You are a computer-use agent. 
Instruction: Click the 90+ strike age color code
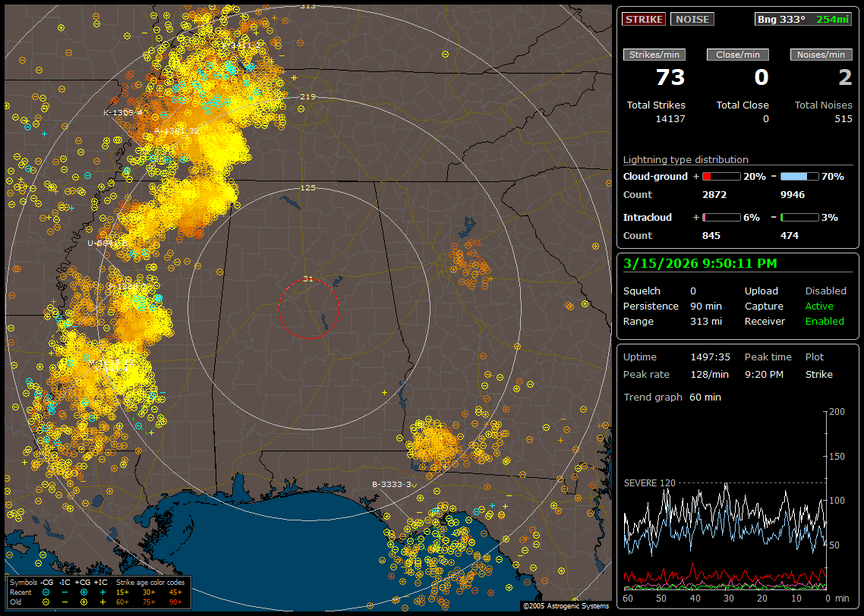pos(175,602)
